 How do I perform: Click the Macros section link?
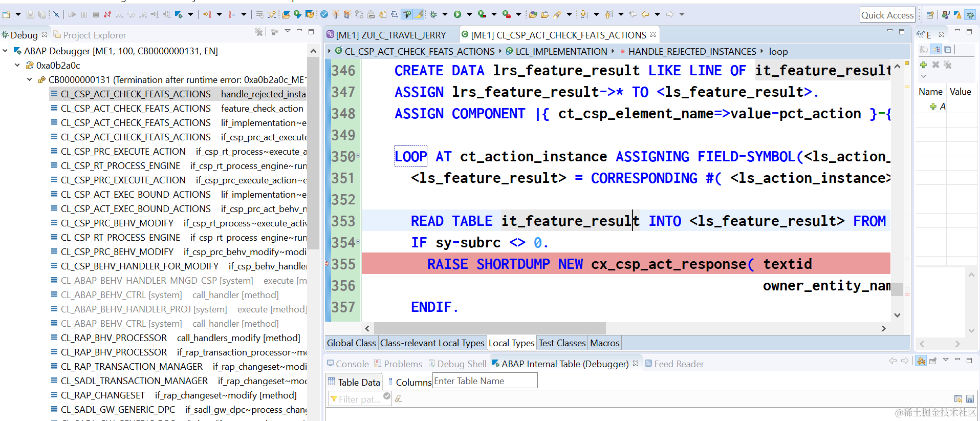[x=605, y=343]
